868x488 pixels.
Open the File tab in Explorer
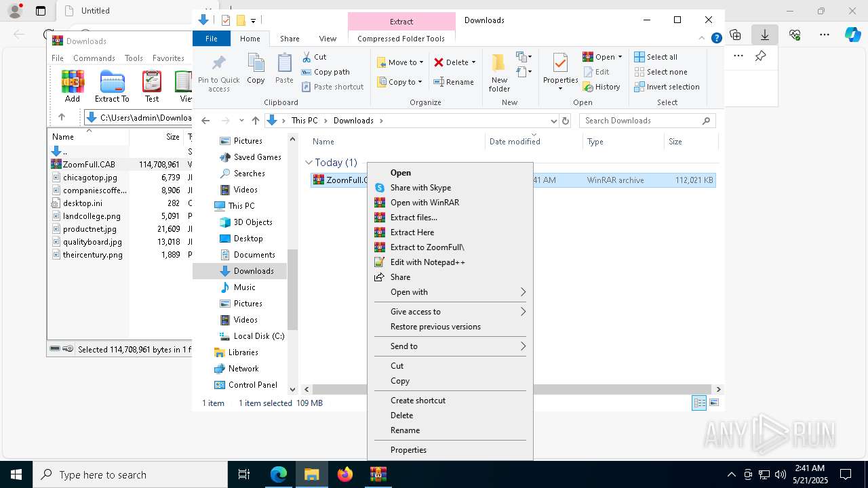pos(212,39)
